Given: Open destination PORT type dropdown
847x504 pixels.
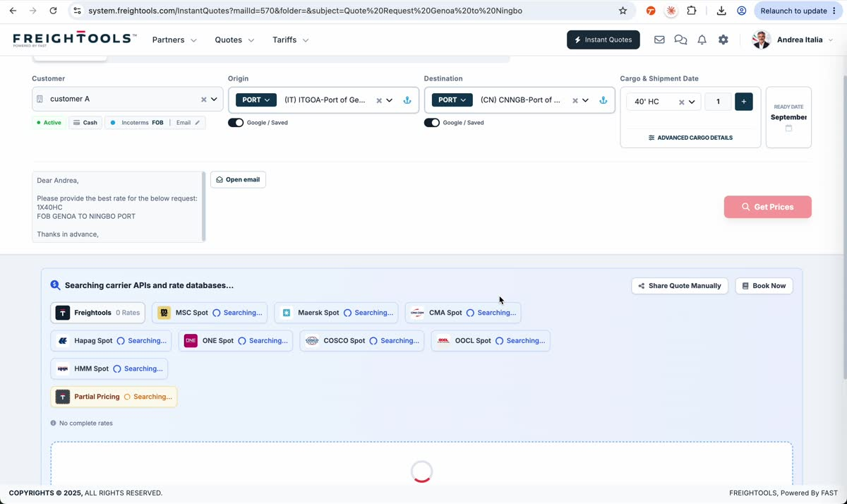Looking at the screenshot, I should point(452,100).
